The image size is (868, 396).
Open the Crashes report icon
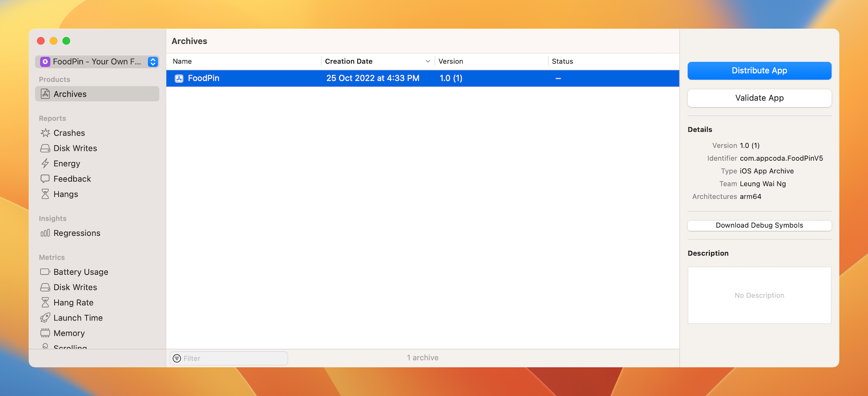tap(45, 133)
